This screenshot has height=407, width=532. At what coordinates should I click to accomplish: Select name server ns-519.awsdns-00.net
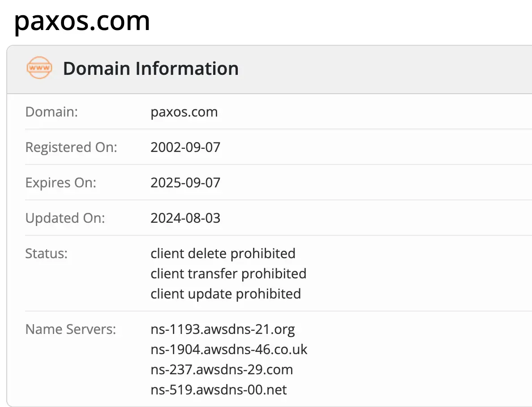click(219, 390)
